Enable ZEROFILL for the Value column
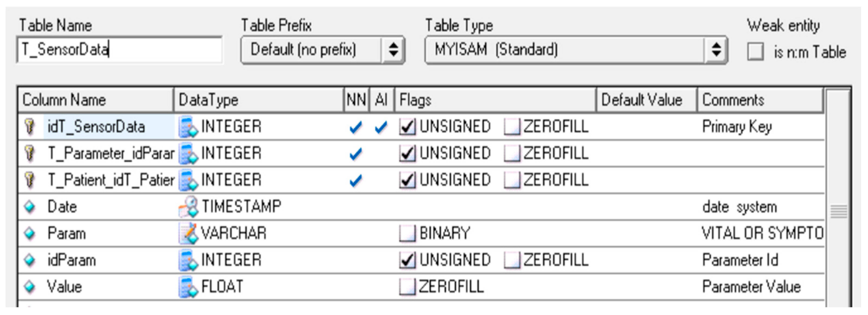Viewport: 868px width, 315px height. [407, 287]
